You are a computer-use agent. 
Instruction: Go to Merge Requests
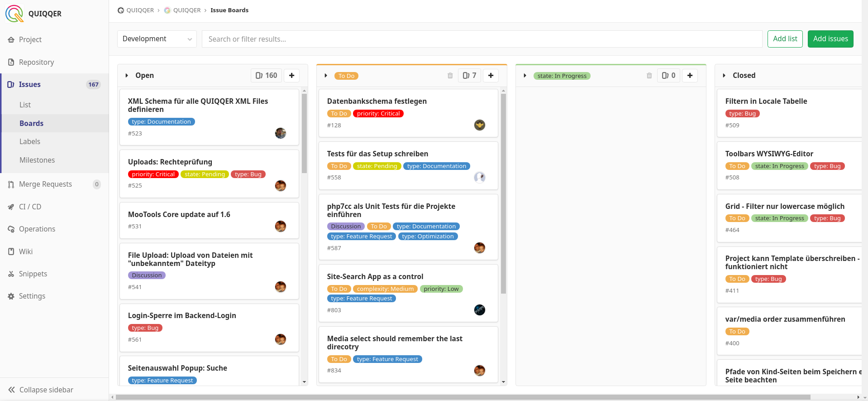[45, 184]
